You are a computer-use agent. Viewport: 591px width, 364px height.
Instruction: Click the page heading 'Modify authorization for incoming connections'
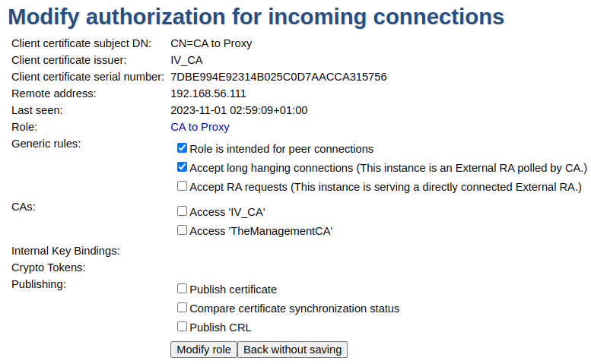coord(256,17)
